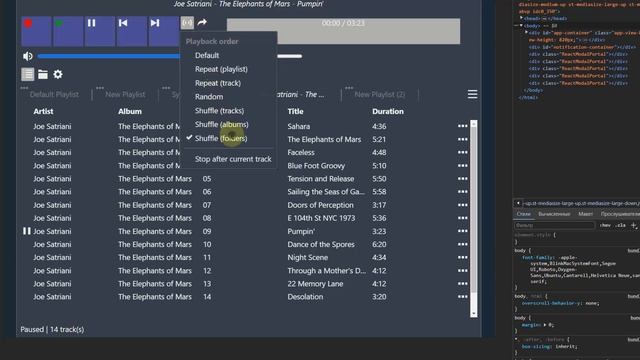Sort by the Title column header
Screen dimensions: 640x360
pos(295,111)
